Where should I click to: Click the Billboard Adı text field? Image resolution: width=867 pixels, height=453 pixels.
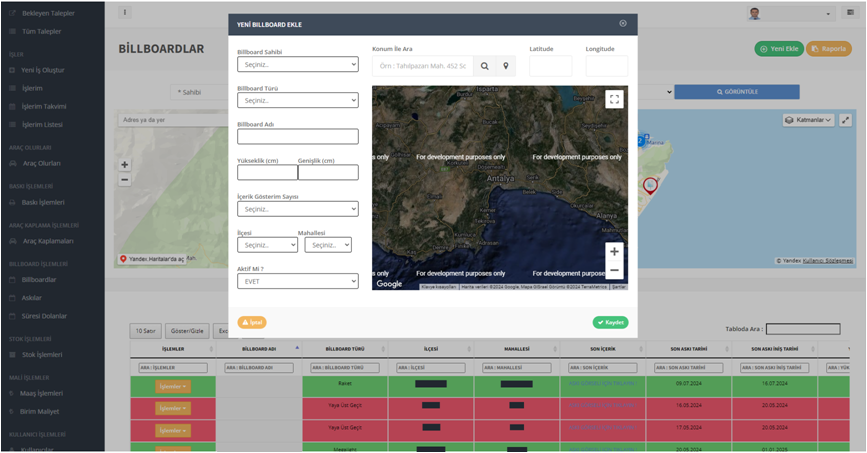tap(297, 137)
